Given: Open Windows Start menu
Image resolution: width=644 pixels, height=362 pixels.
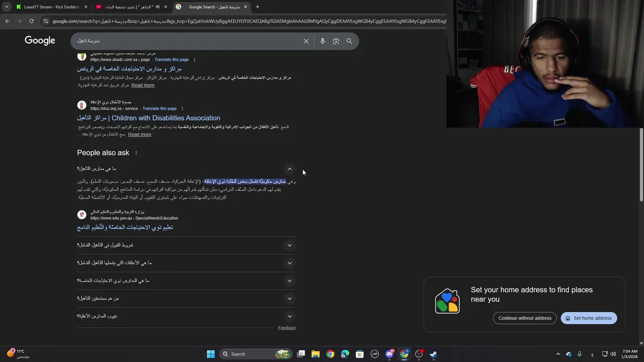Looking at the screenshot, I should click(211, 354).
